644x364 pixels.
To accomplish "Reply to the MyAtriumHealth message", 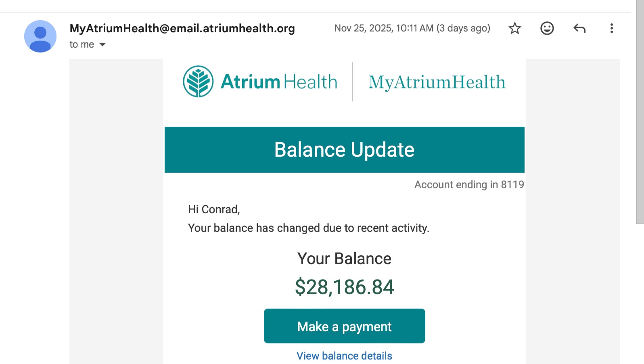I will click(579, 28).
